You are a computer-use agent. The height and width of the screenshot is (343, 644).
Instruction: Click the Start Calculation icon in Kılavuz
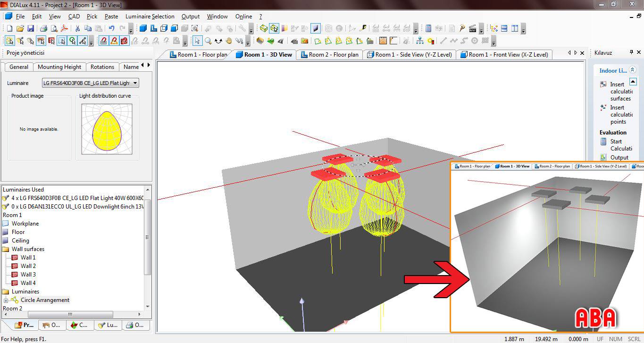tap(603, 142)
